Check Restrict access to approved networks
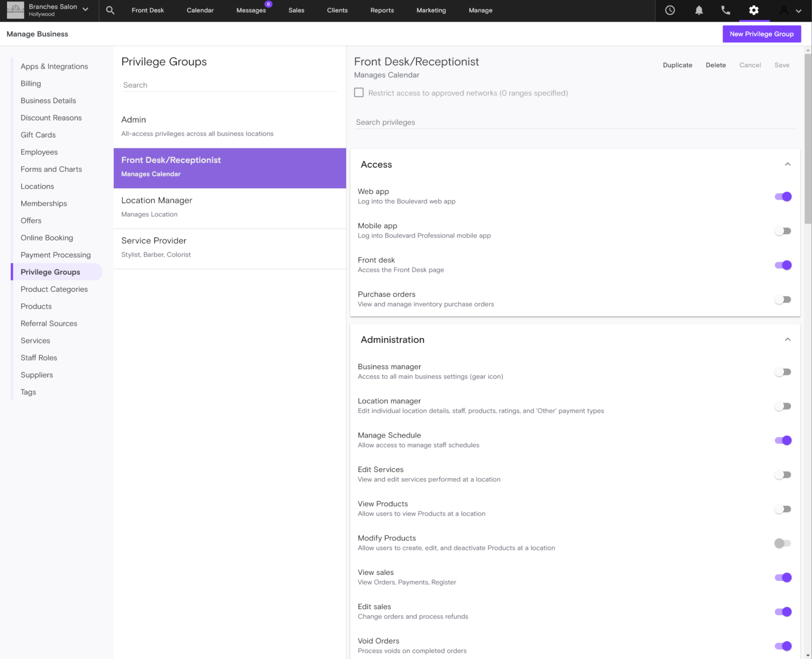Screen dimensions: 812x659 (359, 92)
